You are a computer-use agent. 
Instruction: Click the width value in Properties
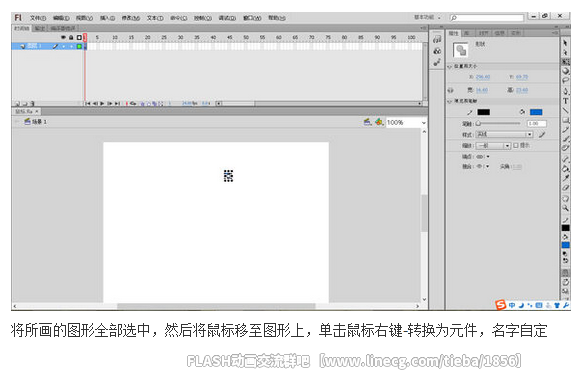482,90
